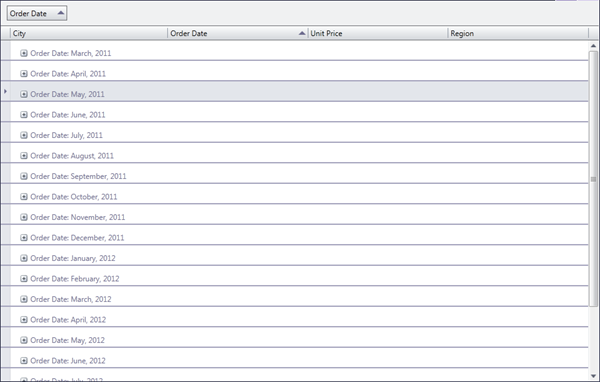Sort by the Unit Price column header

(x=378, y=33)
